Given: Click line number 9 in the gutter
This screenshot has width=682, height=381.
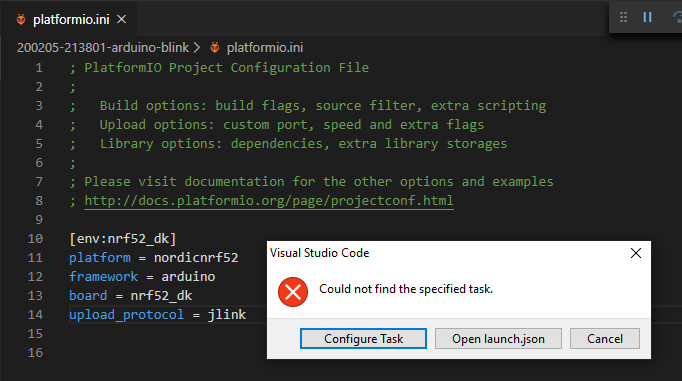Looking at the screenshot, I should pyautogui.click(x=39, y=220).
